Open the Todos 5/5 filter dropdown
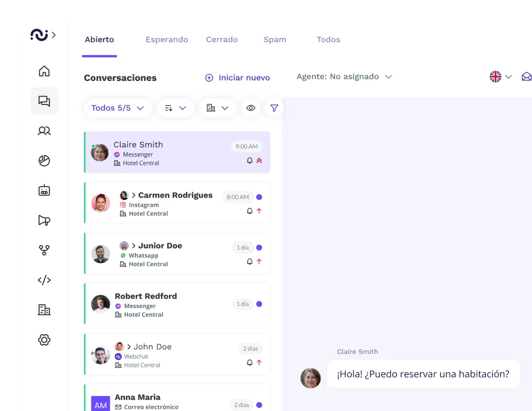 pyautogui.click(x=117, y=108)
